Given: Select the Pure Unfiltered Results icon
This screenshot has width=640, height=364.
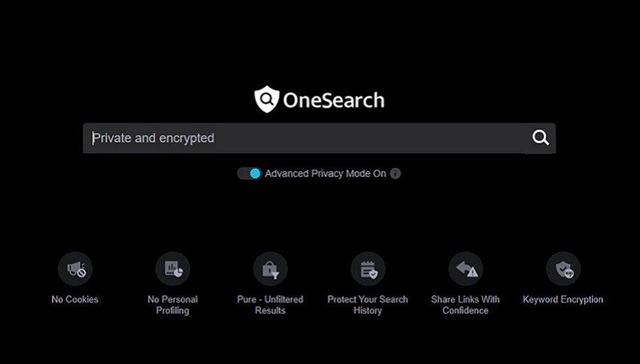Looking at the screenshot, I should 270,269.
